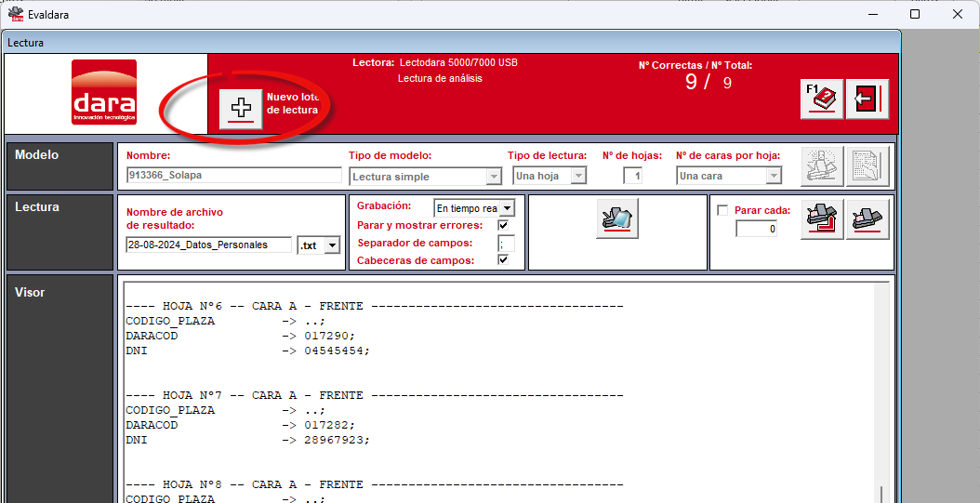Click the Nombre de archivo de resultado field

coord(209,245)
